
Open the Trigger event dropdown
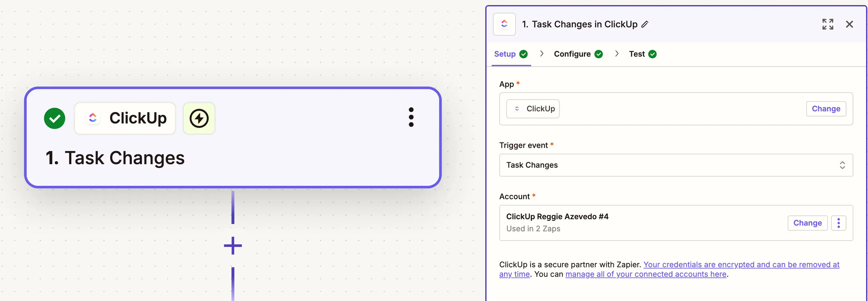(x=676, y=165)
